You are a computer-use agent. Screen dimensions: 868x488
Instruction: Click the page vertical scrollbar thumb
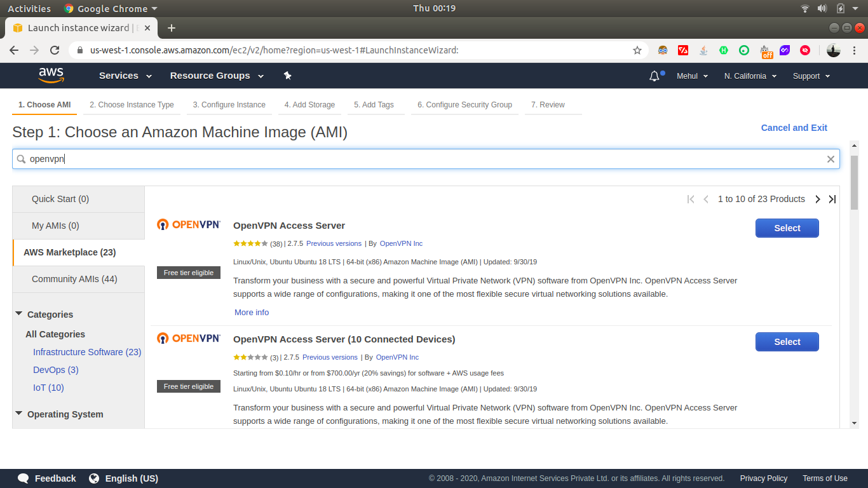click(855, 182)
